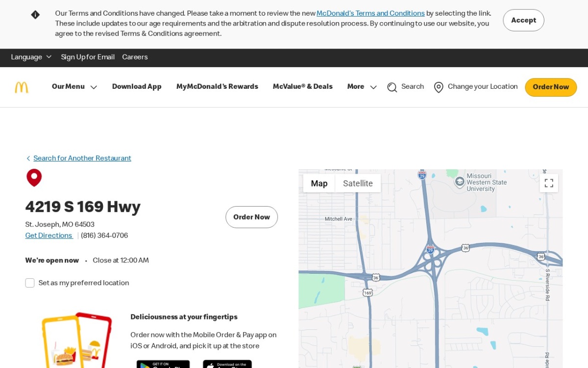The width and height of the screenshot is (588, 368).
Task: Switch map to Satellite view
Action: click(x=358, y=184)
